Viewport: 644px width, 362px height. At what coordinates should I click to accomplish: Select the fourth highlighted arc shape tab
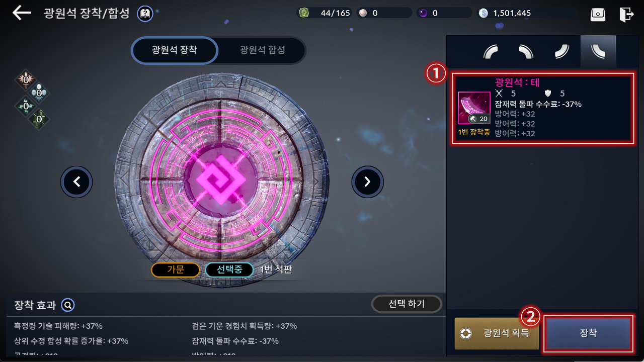tap(598, 52)
